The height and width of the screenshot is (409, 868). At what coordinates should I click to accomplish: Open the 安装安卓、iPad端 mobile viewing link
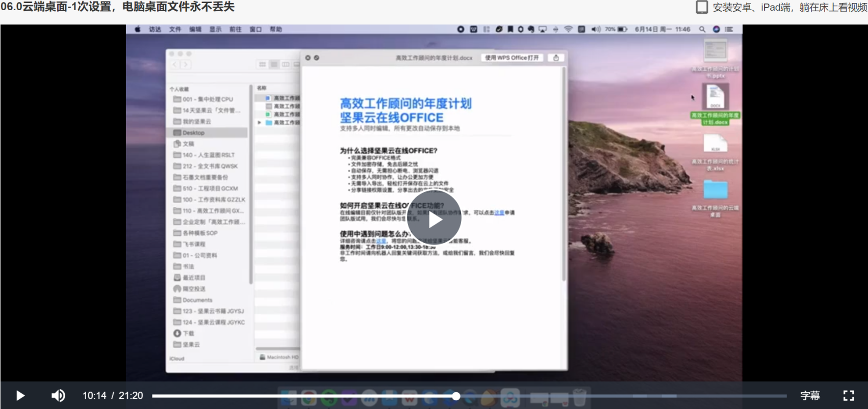click(789, 7)
